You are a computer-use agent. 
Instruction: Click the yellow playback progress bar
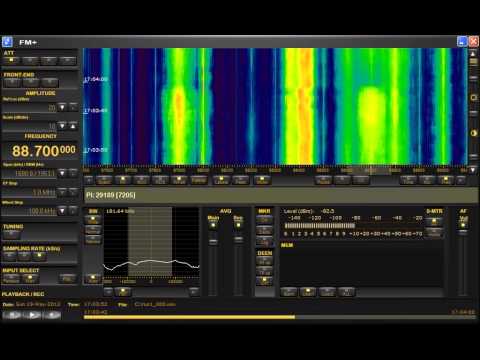tap(189, 317)
